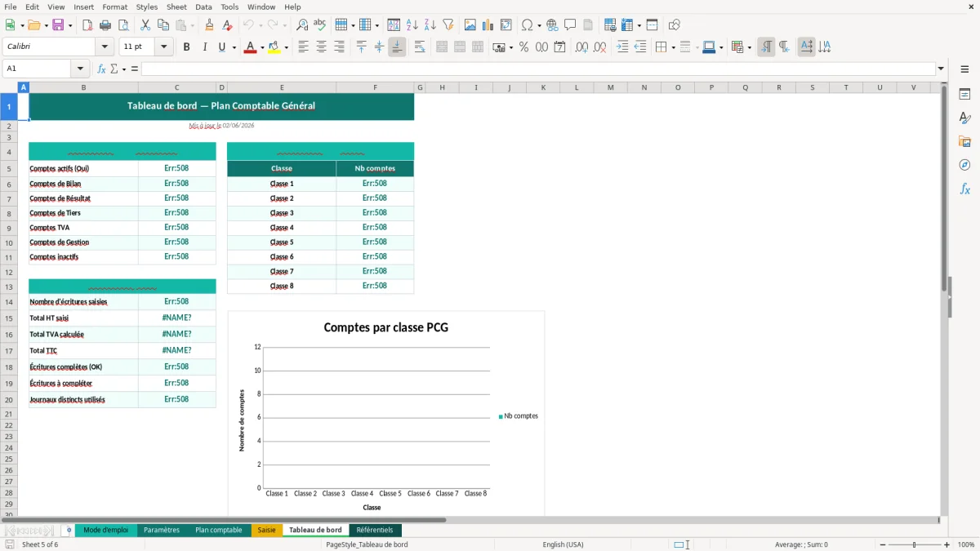Toggle Align Right
The height and width of the screenshot is (551, 980).
coord(340,47)
